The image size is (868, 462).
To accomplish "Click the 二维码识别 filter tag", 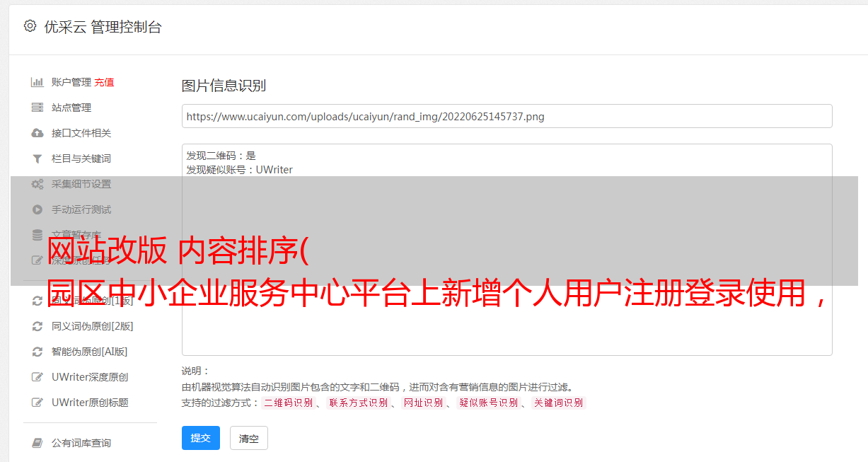I will click(x=288, y=403).
